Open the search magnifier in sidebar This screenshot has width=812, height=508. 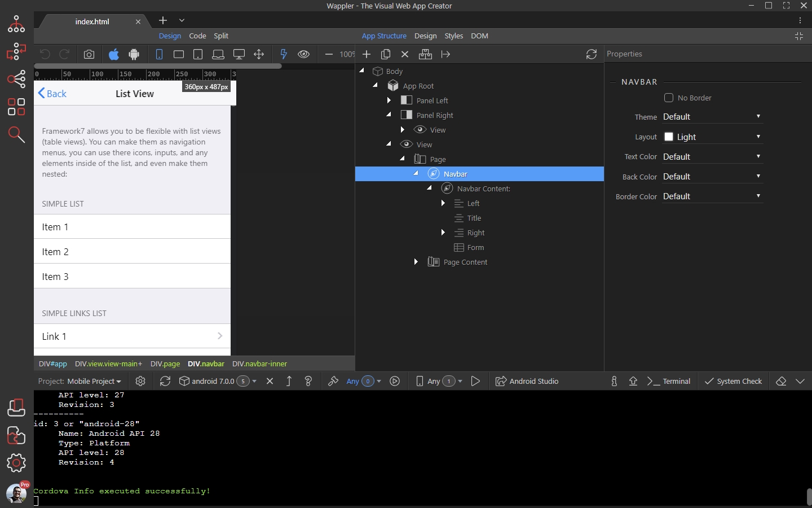(x=16, y=134)
